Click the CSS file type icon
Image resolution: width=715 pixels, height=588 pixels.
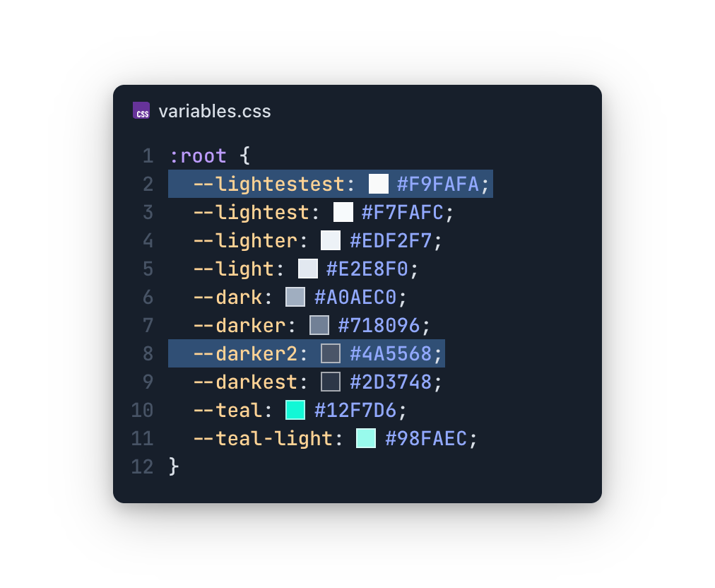click(x=141, y=111)
